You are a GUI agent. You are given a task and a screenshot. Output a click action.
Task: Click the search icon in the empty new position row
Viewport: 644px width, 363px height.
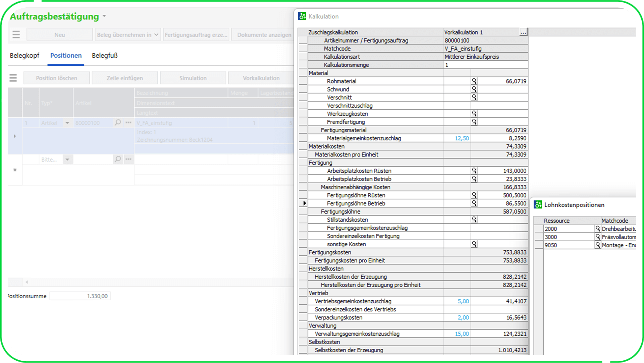pyautogui.click(x=118, y=159)
